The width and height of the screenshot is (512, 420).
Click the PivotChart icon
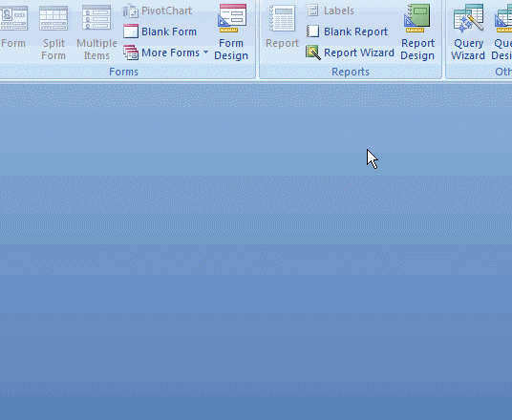(131, 10)
